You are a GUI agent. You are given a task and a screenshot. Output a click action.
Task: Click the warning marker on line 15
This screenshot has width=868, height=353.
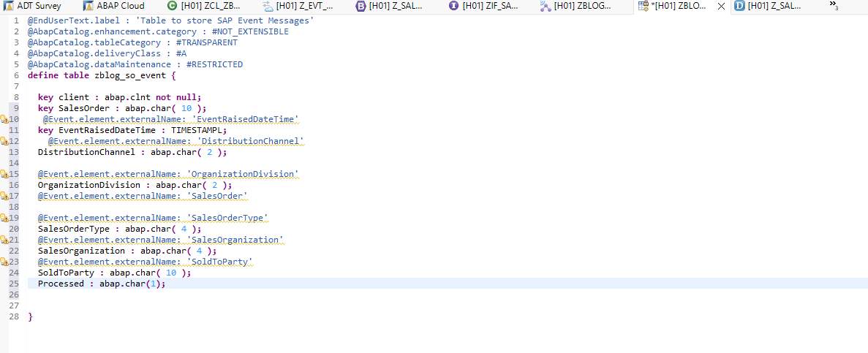[x=4, y=174]
